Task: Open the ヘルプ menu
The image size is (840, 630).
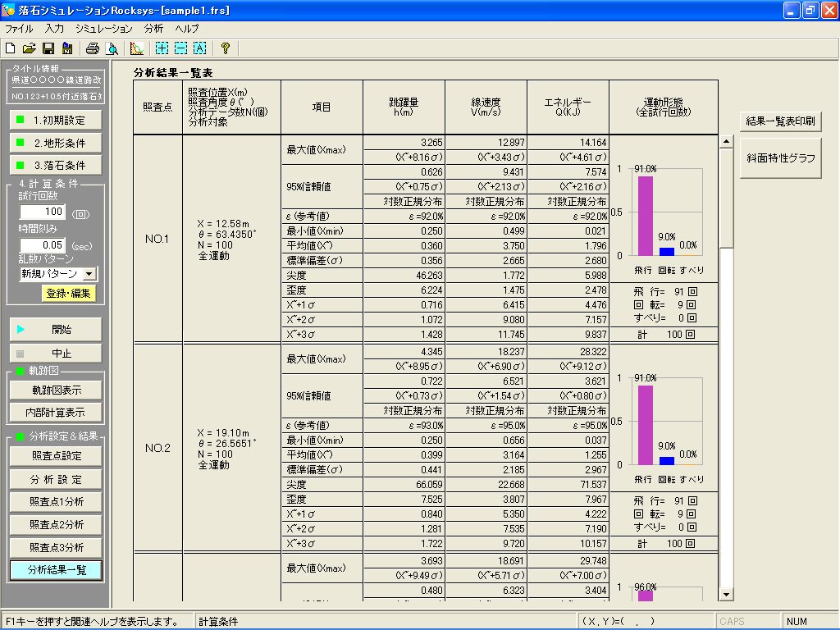Action: point(186,29)
